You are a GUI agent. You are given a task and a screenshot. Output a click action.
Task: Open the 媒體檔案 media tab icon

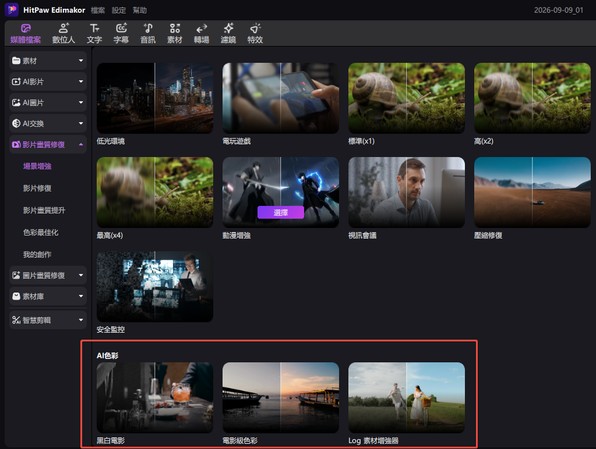click(x=25, y=29)
